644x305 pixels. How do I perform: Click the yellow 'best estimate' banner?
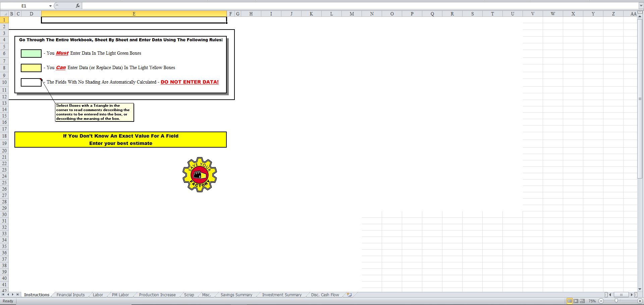[120, 140]
